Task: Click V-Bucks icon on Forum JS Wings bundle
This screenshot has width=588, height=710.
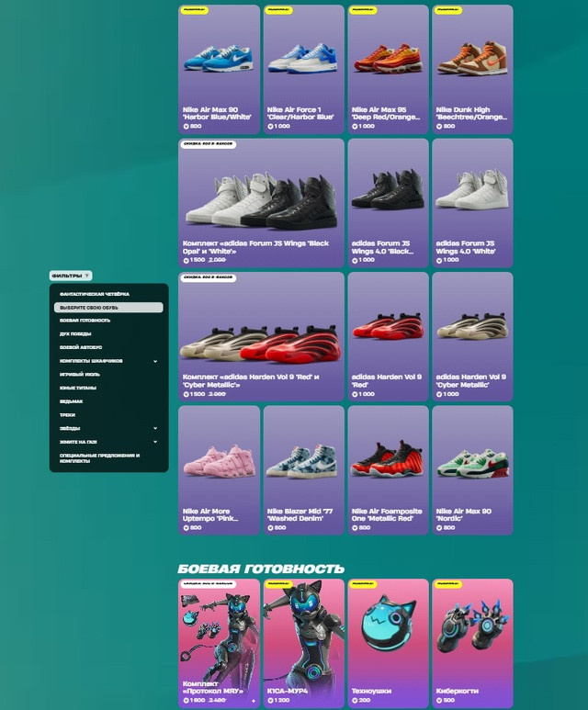Action: tap(186, 260)
